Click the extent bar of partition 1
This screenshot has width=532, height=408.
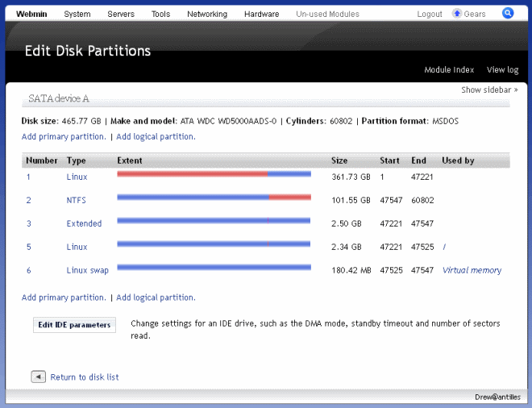[214, 173]
